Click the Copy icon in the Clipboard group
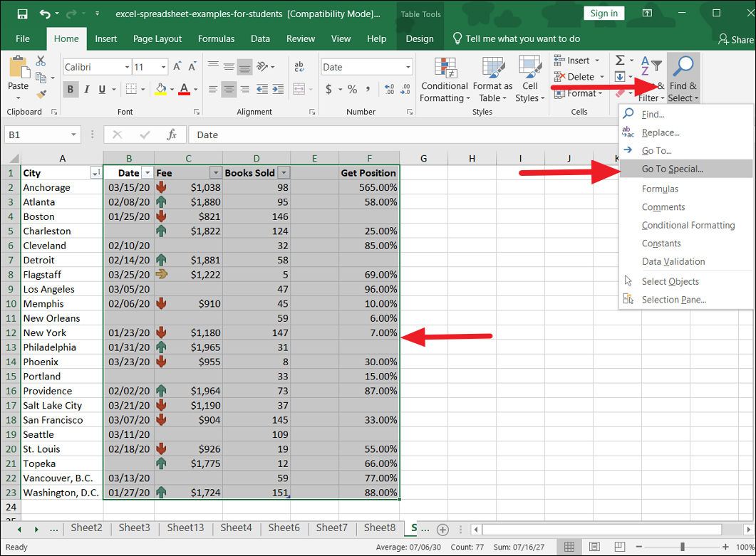This screenshot has height=556, width=756. tap(41, 76)
